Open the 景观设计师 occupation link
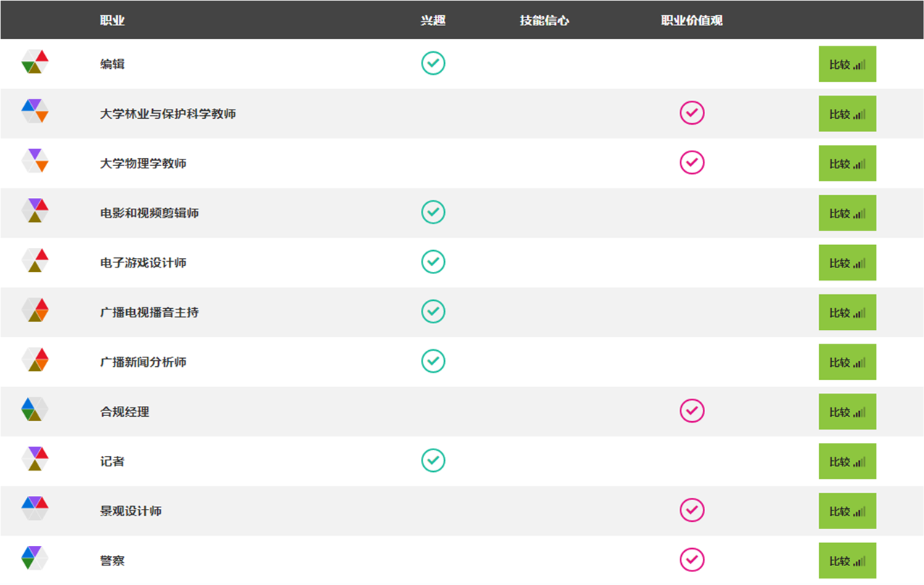Viewport: 924px width, 585px height. (x=130, y=511)
